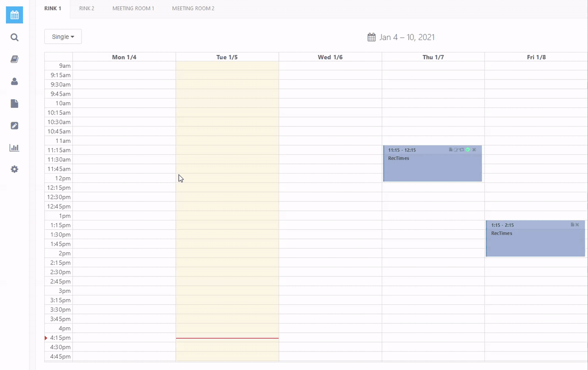Click the Wed 1/6 column header
This screenshot has height=370, width=588.
pos(330,57)
